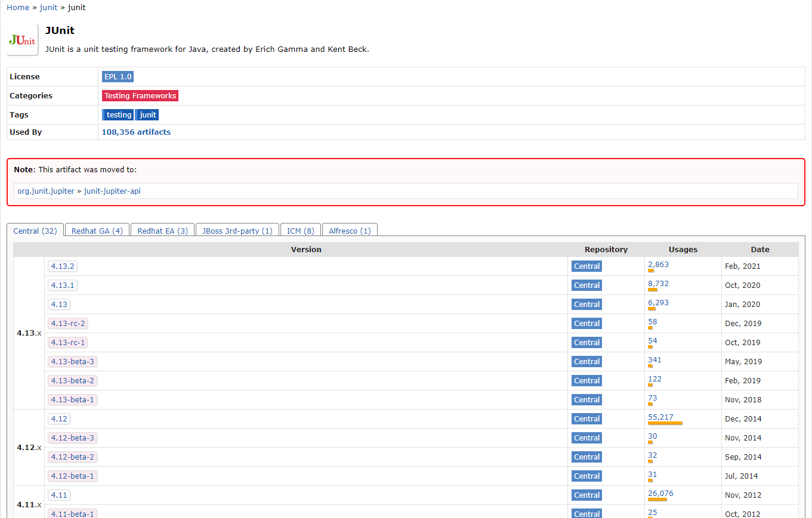Click the Repository column header
This screenshot has height=518, width=812.
tap(606, 250)
